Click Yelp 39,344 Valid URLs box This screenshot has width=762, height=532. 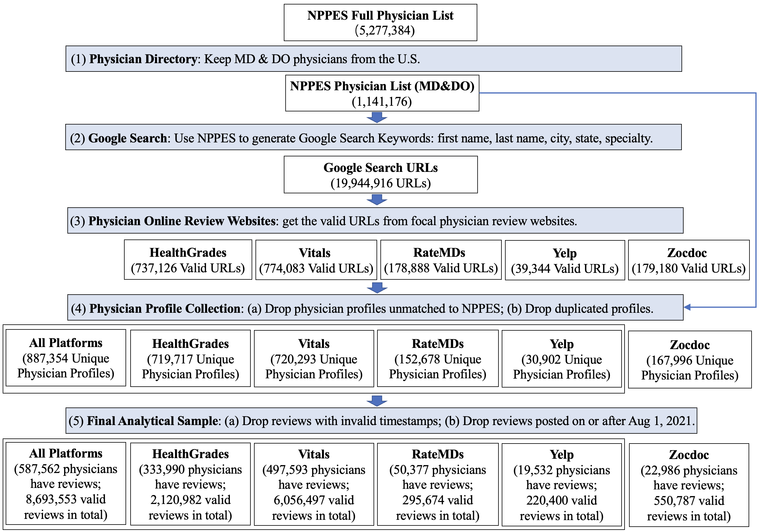tap(565, 260)
